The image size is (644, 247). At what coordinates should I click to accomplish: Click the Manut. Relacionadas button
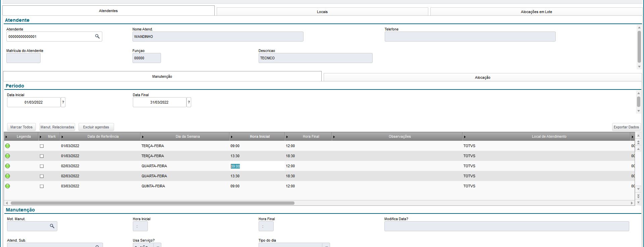point(57,127)
